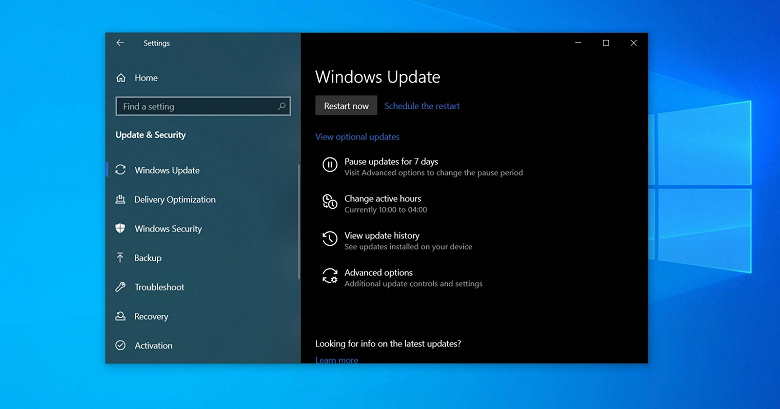
Task: Click the sidebar vertical scrollbar
Action: [x=299, y=221]
